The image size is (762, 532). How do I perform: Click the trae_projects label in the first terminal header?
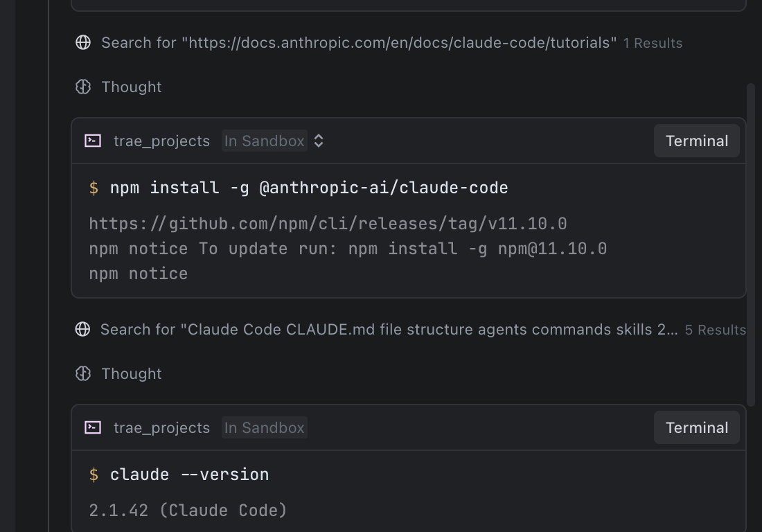click(160, 140)
